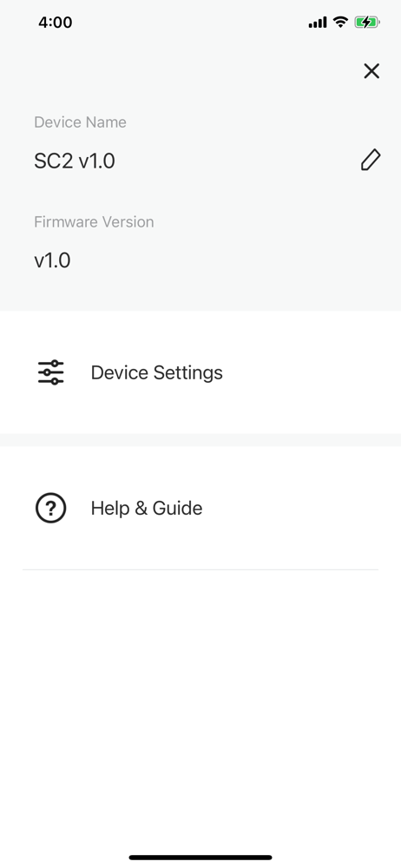Select the SC2 v1.0 device name
Screen dimensions: 401x868
coord(75,161)
